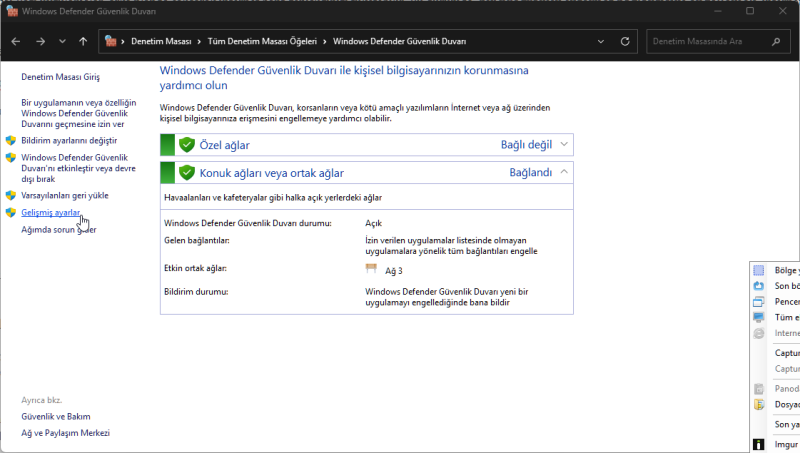Image resolution: width=800 pixels, height=453 pixels.
Task: Click the 'Ağ 3' network name
Action: (x=394, y=271)
